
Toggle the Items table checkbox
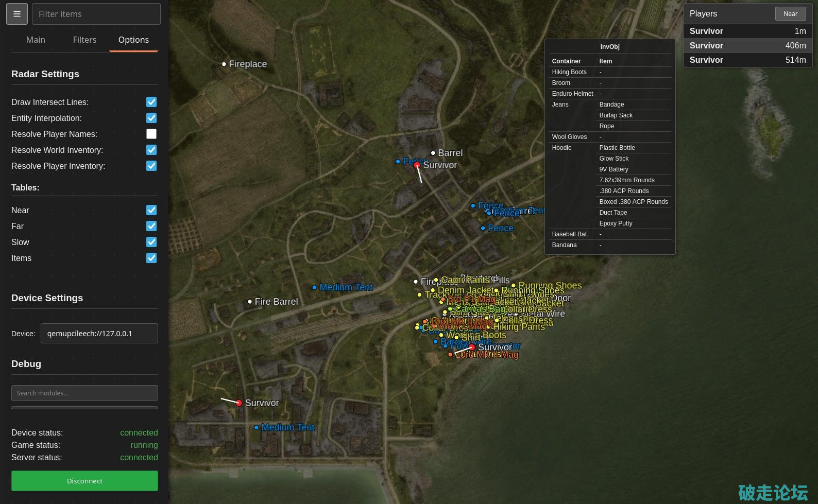[151, 258]
